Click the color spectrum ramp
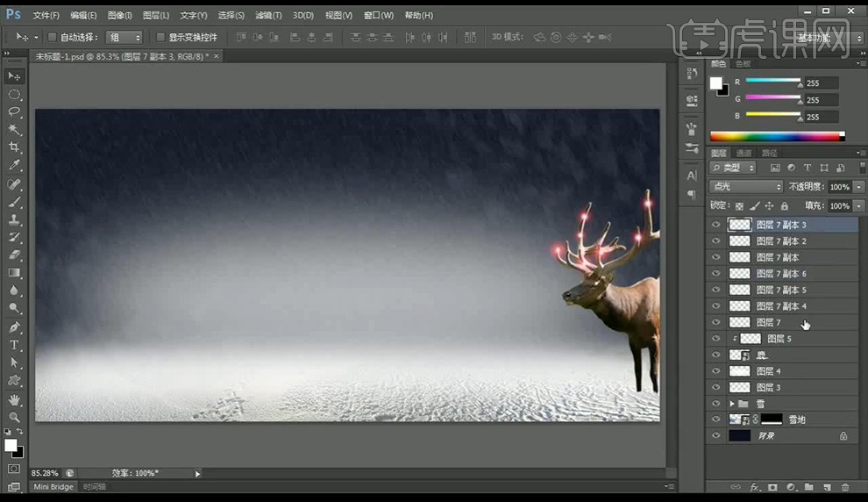This screenshot has height=502, width=868. pyautogui.click(x=777, y=136)
